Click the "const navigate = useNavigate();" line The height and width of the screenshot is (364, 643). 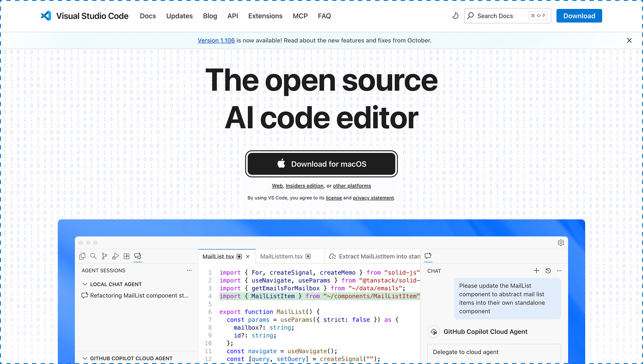coord(282,351)
